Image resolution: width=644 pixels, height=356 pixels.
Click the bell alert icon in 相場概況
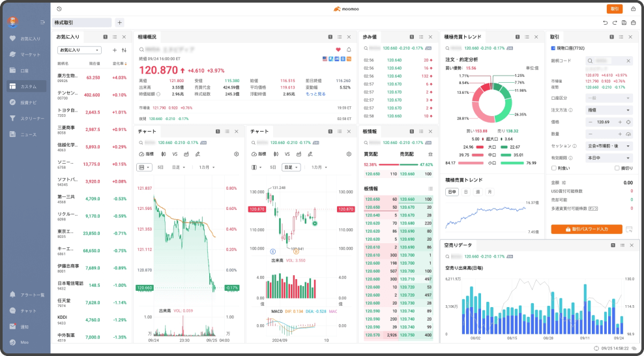349,50
